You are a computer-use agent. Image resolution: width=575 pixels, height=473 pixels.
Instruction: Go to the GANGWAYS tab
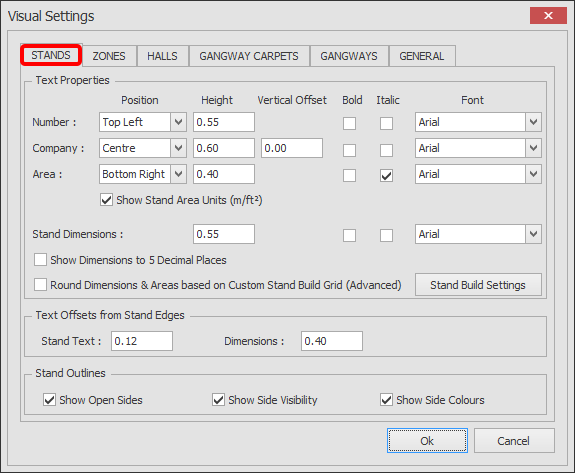349,56
